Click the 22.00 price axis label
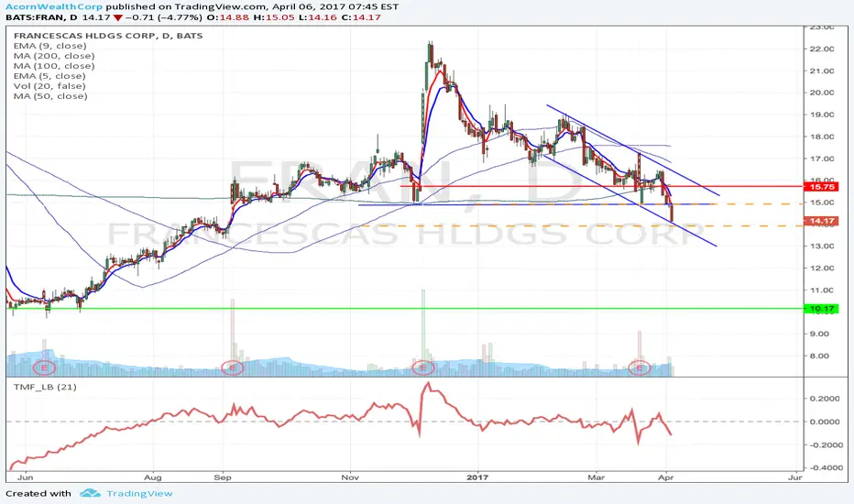This screenshot has width=854, height=504. pyautogui.click(x=822, y=49)
